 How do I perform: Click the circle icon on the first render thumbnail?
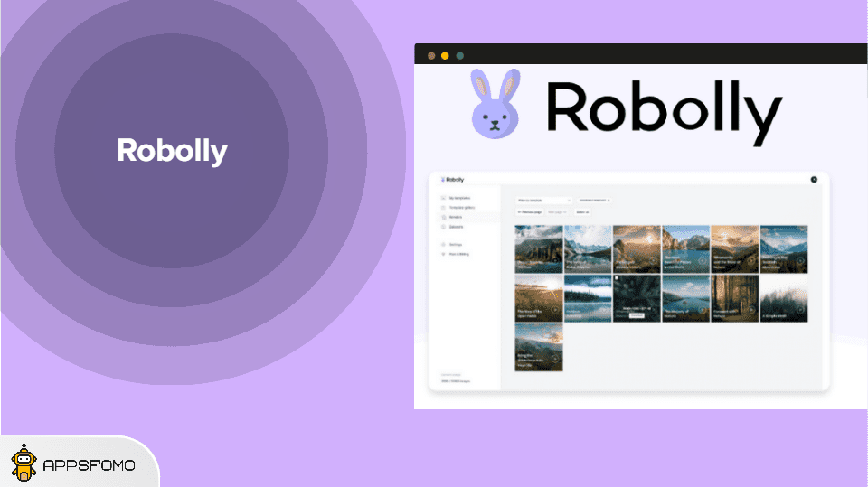[x=555, y=262]
